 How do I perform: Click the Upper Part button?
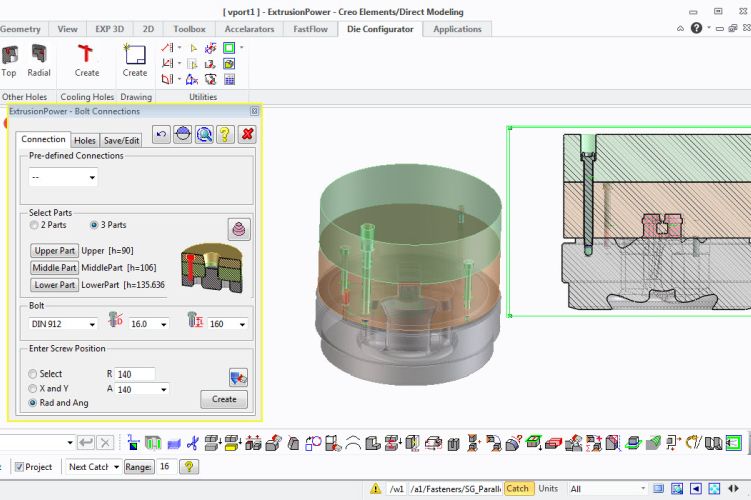[x=55, y=250]
